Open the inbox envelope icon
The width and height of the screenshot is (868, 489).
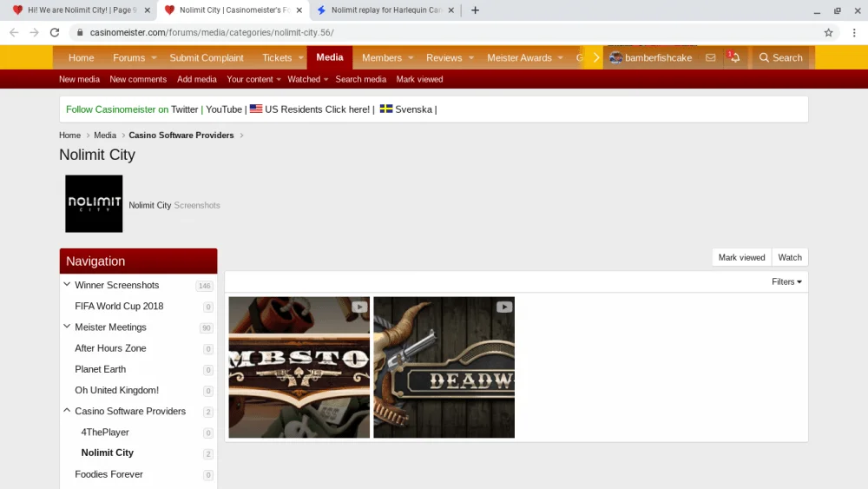pyautogui.click(x=710, y=57)
